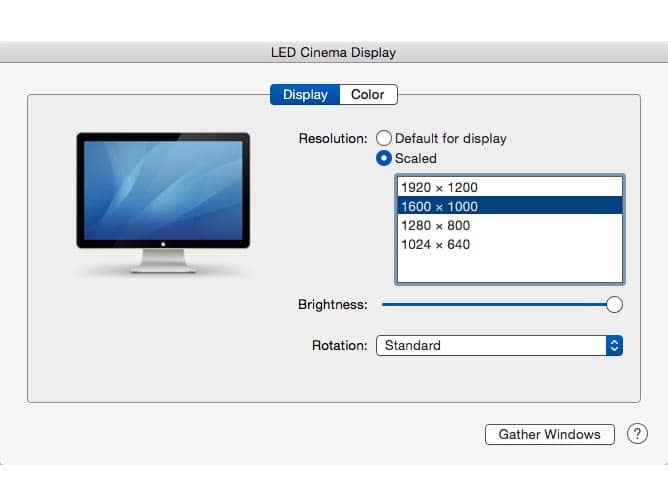Click the LED Cinema Display title bar
Viewport: 668px width, 502px height.
(334, 52)
